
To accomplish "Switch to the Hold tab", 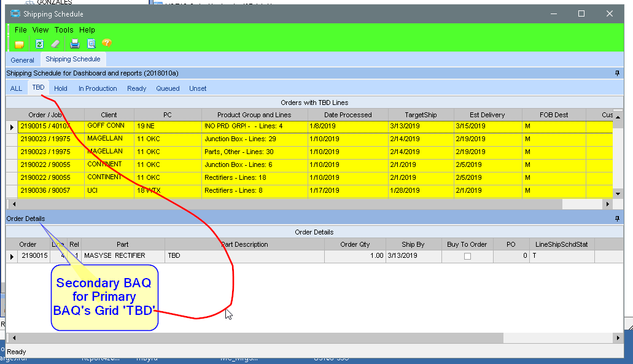I will (61, 88).
